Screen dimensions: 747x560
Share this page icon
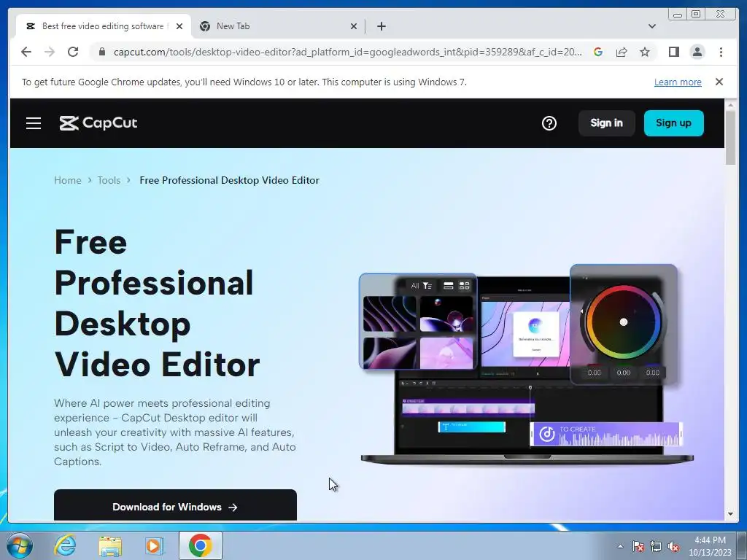pyautogui.click(x=622, y=52)
